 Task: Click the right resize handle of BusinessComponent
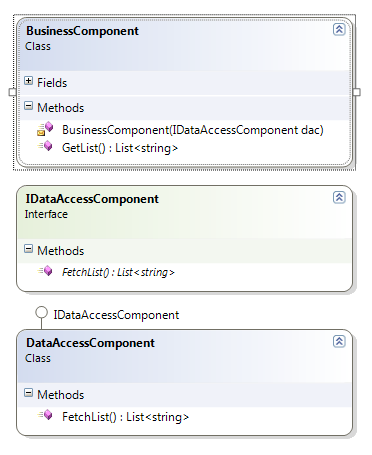coord(357,92)
